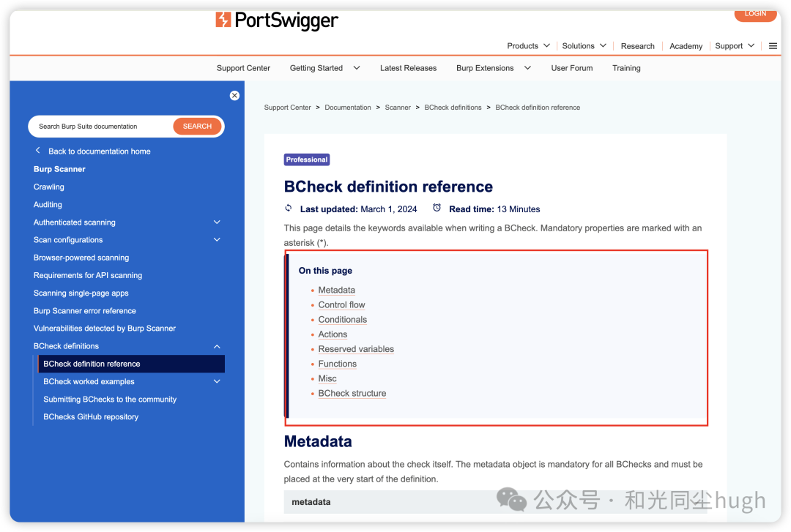Expand BCheck worked examples chevron
This screenshot has height=532, width=791.
pyautogui.click(x=217, y=381)
